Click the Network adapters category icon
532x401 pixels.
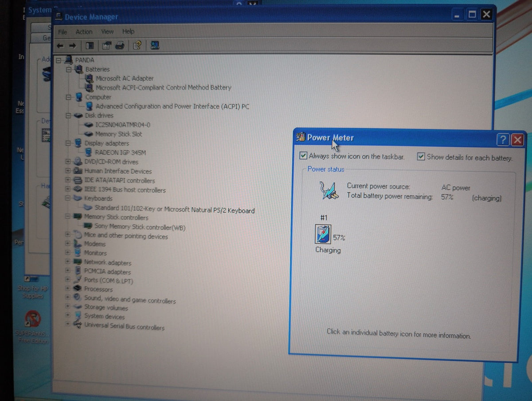pyautogui.click(x=78, y=262)
